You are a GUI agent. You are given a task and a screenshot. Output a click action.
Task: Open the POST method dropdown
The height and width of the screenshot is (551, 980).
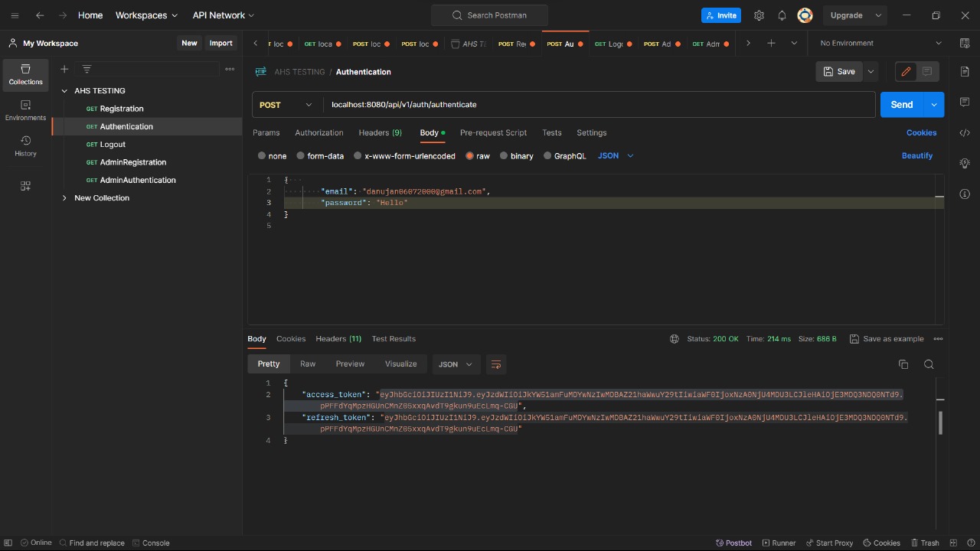tap(287, 105)
